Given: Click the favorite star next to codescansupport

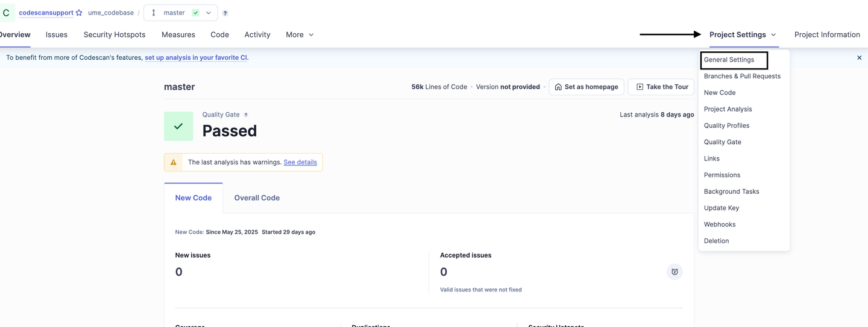Looking at the screenshot, I should click(79, 13).
